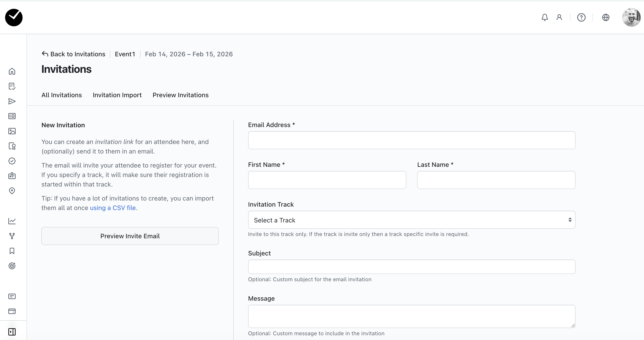Click the credit card billing sidebar icon
This screenshot has width=644, height=340.
12,311
